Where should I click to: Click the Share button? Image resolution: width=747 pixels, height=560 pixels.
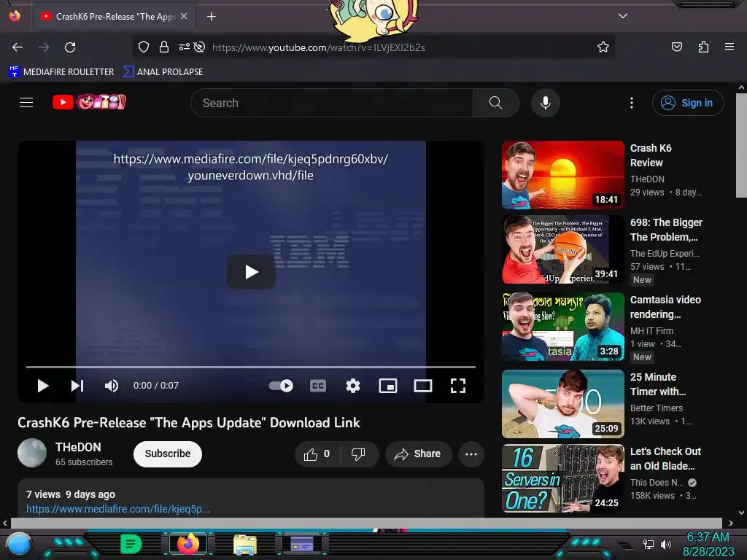(418, 454)
